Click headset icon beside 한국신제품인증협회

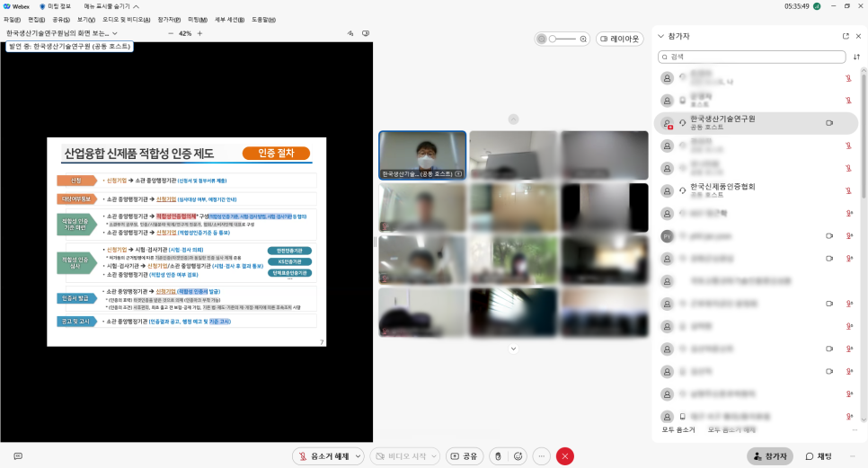pyautogui.click(x=683, y=190)
